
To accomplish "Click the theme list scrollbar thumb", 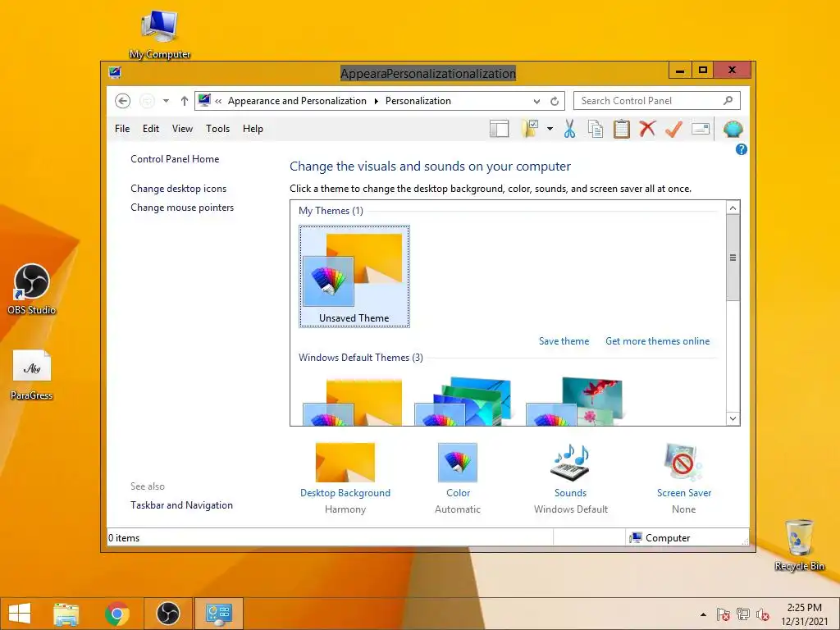I will [733, 258].
